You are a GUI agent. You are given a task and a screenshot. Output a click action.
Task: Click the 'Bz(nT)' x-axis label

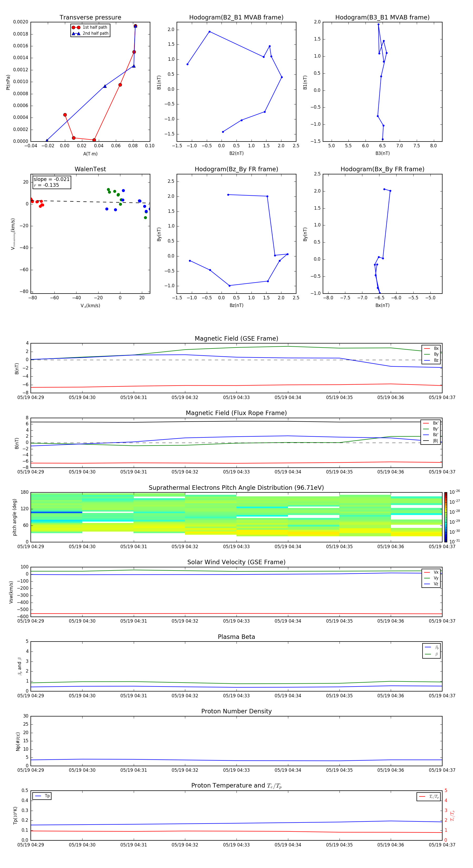[236, 305]
